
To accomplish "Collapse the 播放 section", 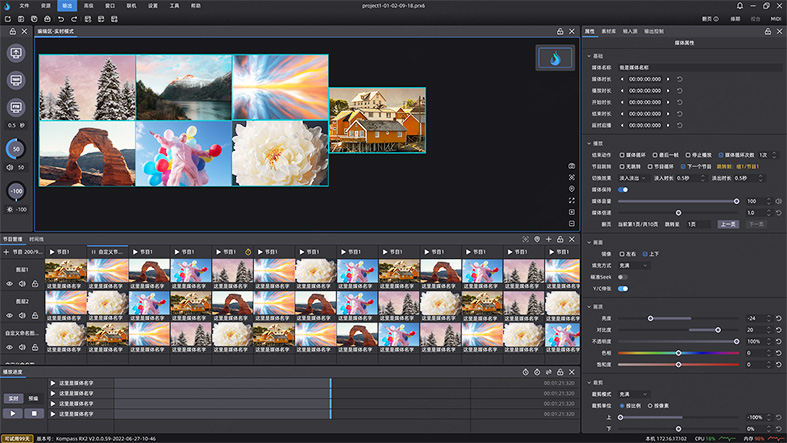I will point(588,143).
